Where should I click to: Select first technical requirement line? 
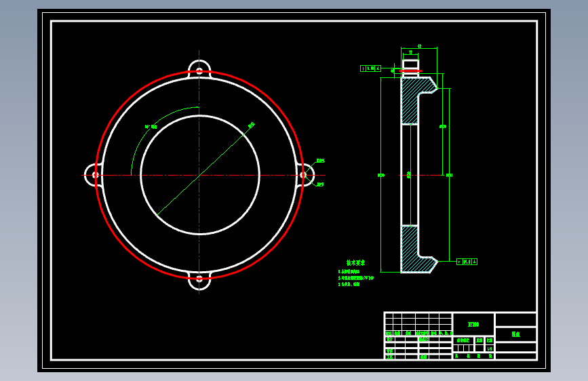[349, 271]
